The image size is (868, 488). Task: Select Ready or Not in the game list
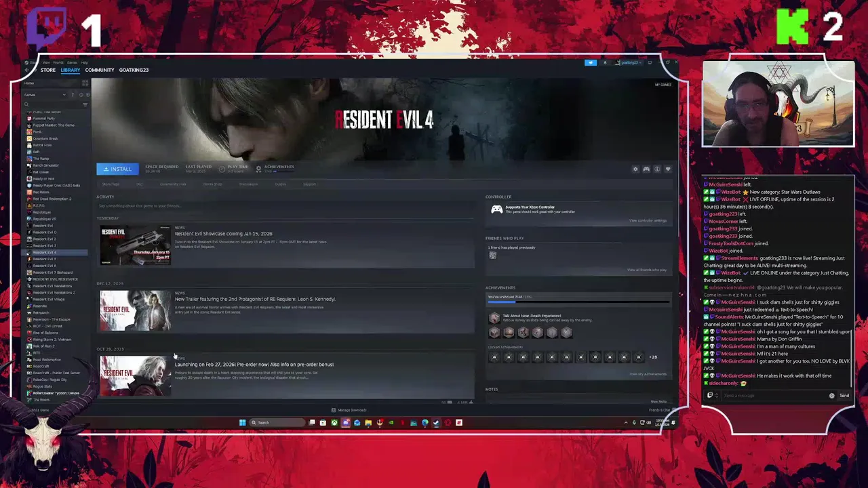[x=43, y=179]
